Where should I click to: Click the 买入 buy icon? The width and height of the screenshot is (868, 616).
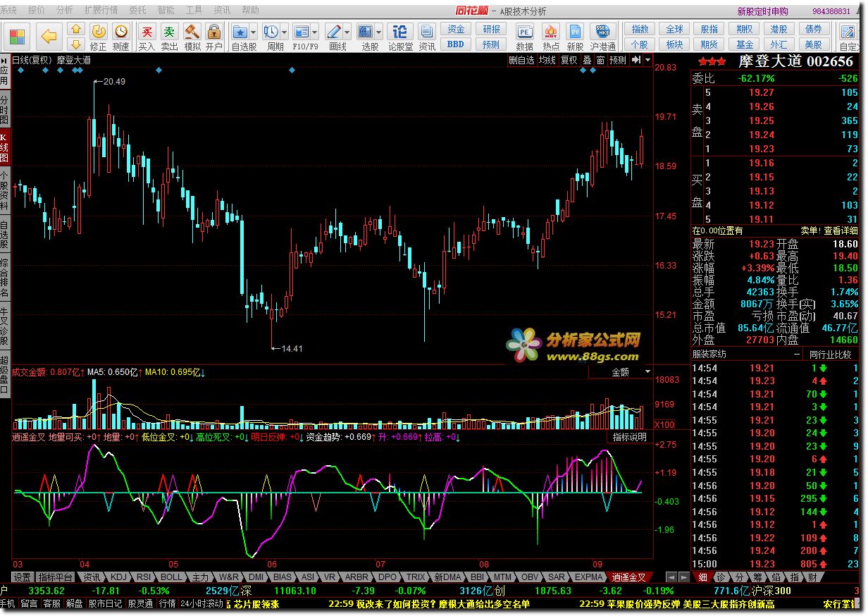point(147,32)
